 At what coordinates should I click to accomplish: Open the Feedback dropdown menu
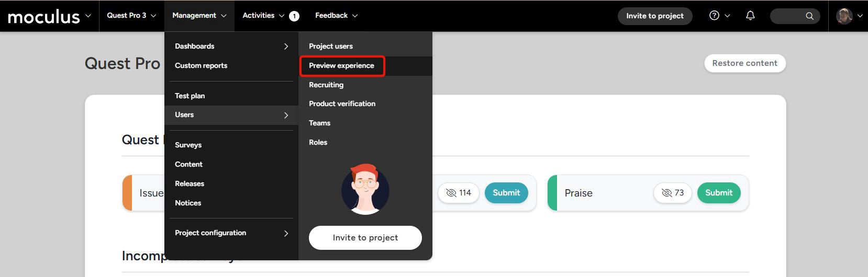[x=336, y=16]
